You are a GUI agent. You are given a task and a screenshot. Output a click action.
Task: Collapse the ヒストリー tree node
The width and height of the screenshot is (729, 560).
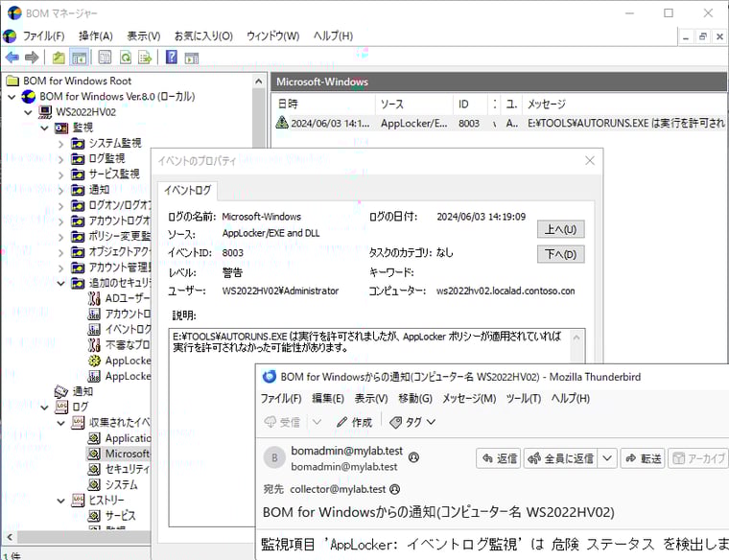coord(60,501)
